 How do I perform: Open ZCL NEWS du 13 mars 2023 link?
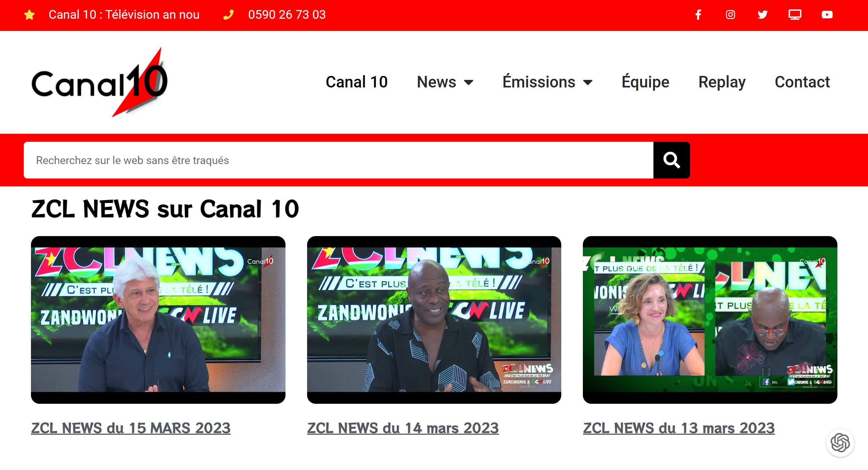tap(679, 428)
